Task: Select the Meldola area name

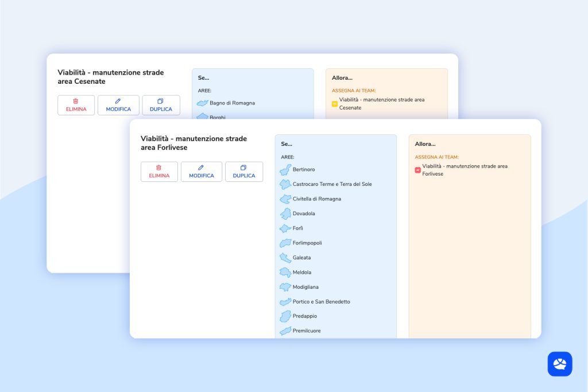Action: click(x=302, y=272)
